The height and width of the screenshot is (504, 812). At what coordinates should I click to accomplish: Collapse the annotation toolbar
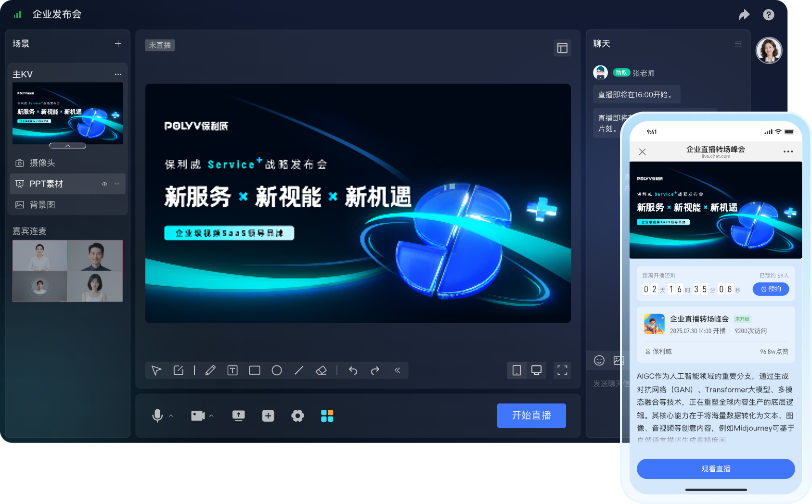tap(397, 370)
